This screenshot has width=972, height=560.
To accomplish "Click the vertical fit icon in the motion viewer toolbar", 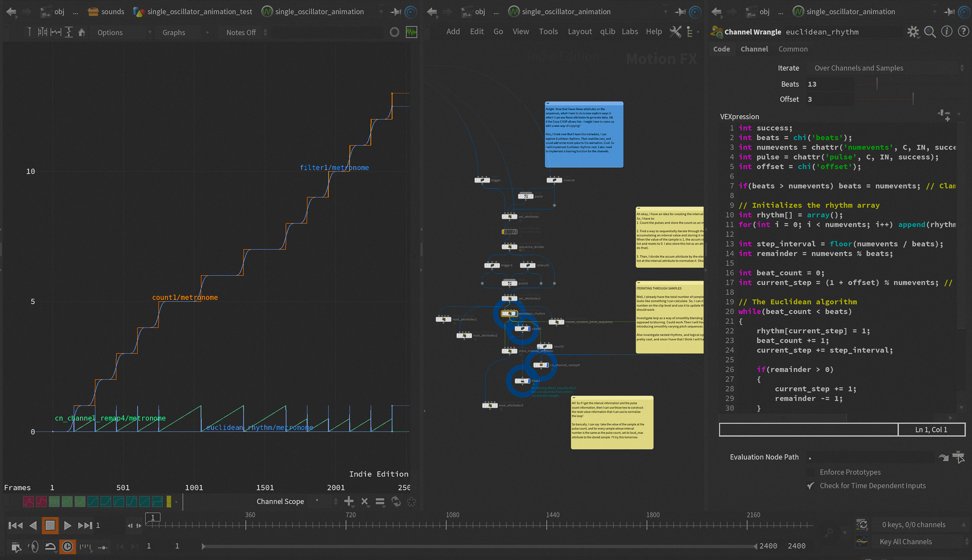I will [69, 32].
